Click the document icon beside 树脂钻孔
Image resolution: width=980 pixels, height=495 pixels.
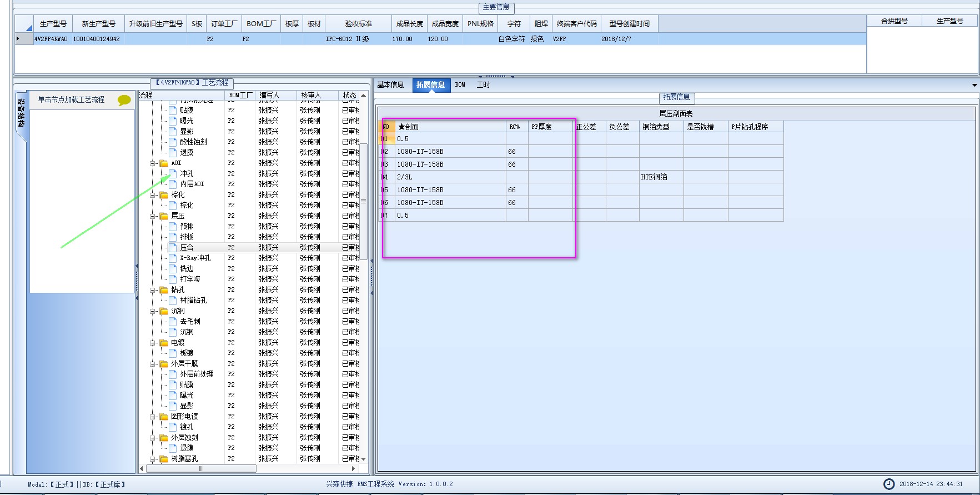(173, 301)
